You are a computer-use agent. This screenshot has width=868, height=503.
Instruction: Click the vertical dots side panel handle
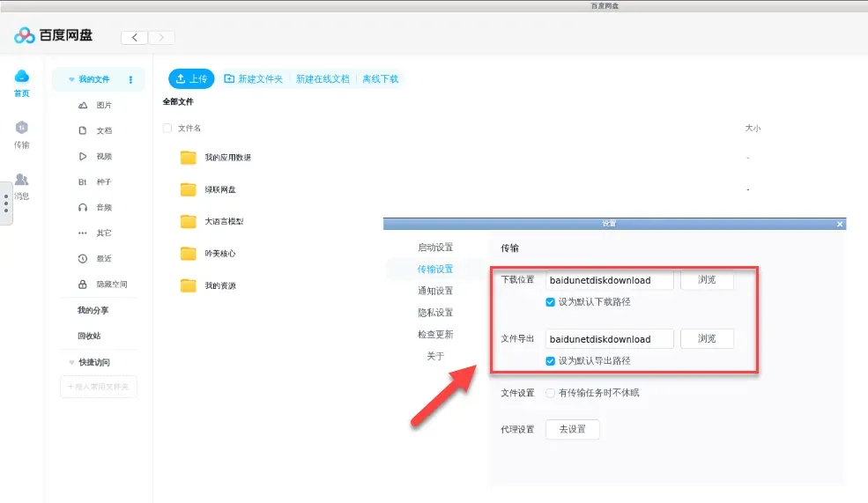click(x=6, y=203)
